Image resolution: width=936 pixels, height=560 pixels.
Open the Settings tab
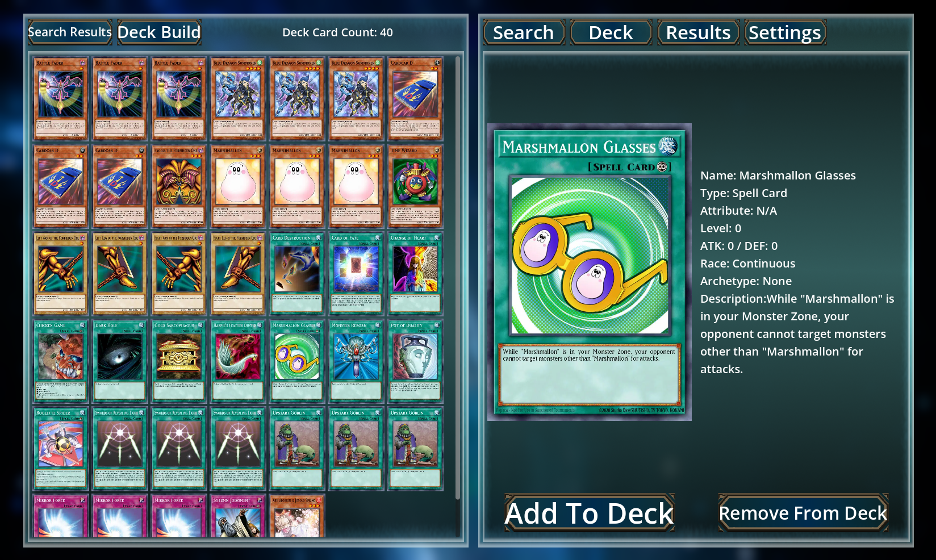point(785,32)
